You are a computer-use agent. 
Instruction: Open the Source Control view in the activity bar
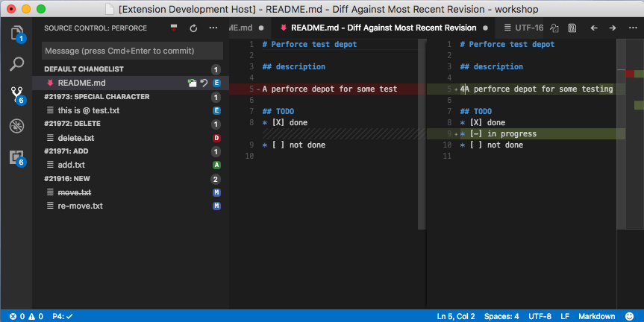pyautogui.click(x=16, y=95)
